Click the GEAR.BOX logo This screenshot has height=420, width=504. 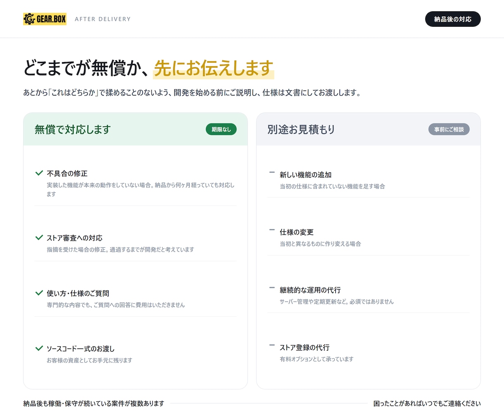click(45, 19)
